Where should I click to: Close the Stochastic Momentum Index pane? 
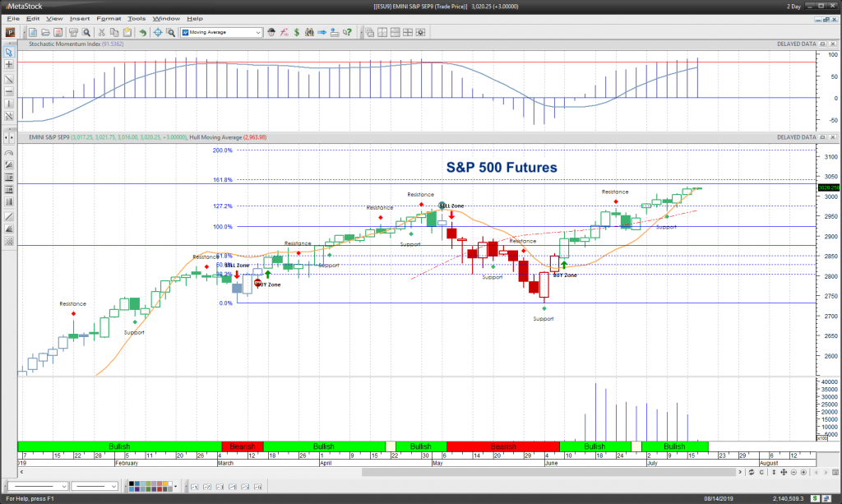point(833,44)
